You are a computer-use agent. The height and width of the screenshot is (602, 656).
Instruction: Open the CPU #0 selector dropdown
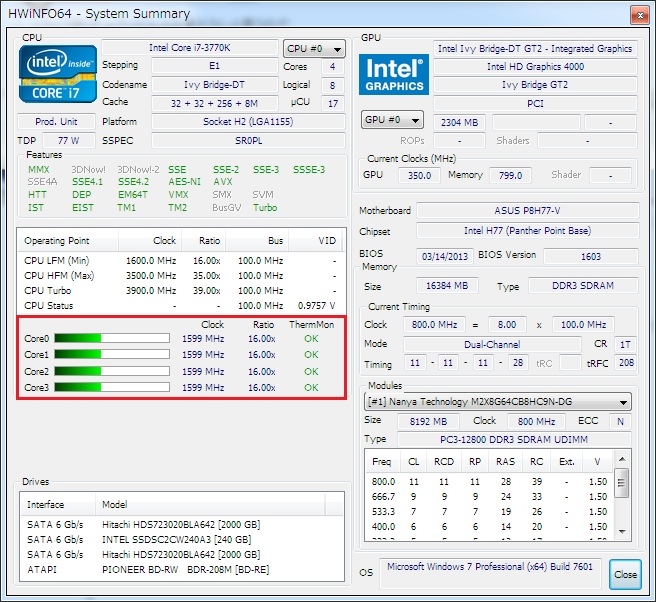point(314,49)
